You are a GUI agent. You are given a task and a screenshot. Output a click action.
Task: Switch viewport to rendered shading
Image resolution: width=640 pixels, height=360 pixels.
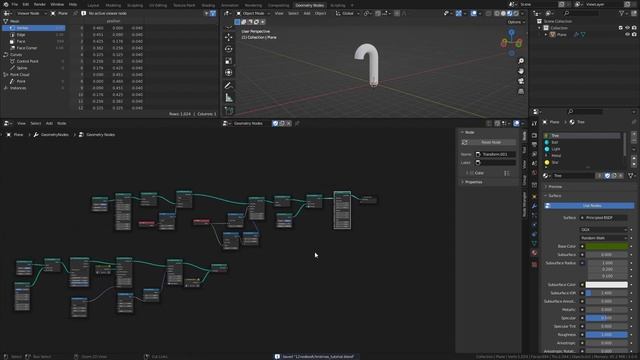[516, 13]
